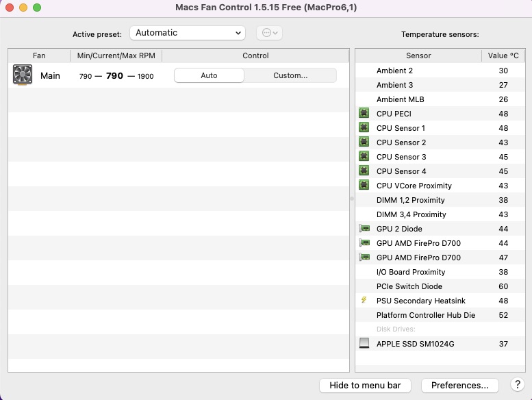Click the APPLE SSD SM1024G drive icon
Screen dimensions: 532x400
click(x=364, y=343)
